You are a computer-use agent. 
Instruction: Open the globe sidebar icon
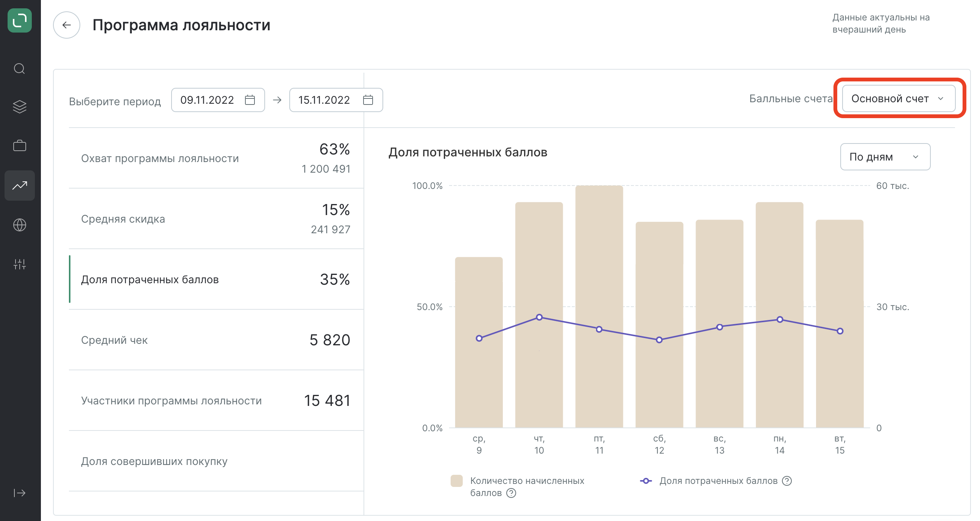19,225
